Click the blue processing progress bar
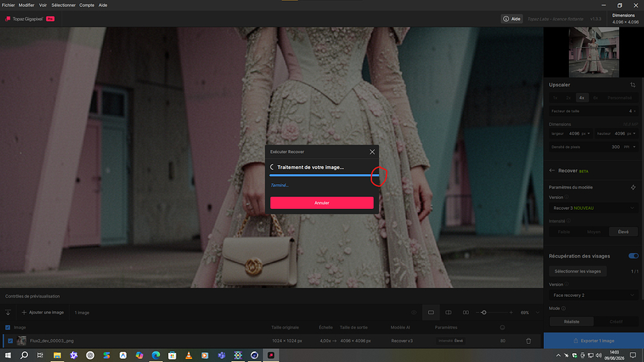Screen dimensions: 644x362 [324, 175]
